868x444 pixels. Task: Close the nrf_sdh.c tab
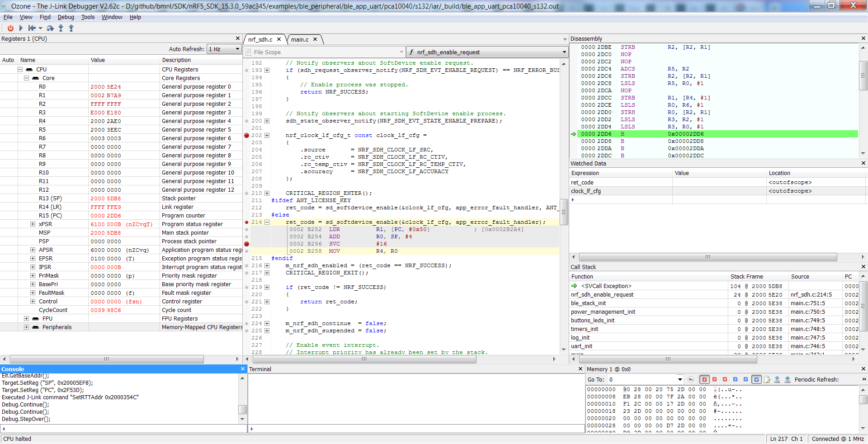[x=279, y=39]
